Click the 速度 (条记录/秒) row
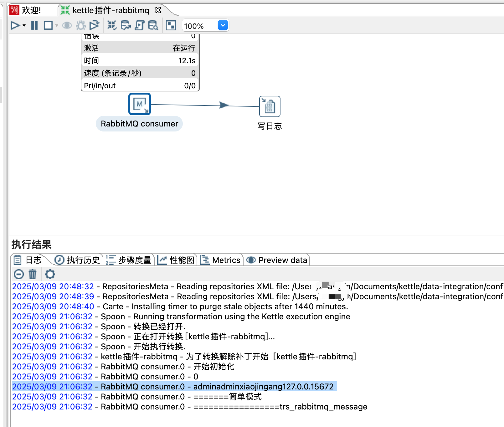The width and height of the screenshot is (504, 427). (x=140, y=73)
